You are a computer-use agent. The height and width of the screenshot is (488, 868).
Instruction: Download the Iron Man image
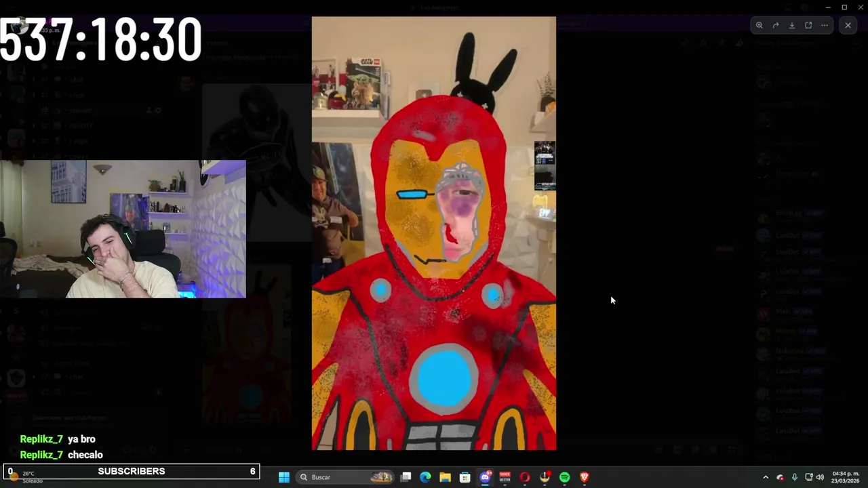point(792,25)
